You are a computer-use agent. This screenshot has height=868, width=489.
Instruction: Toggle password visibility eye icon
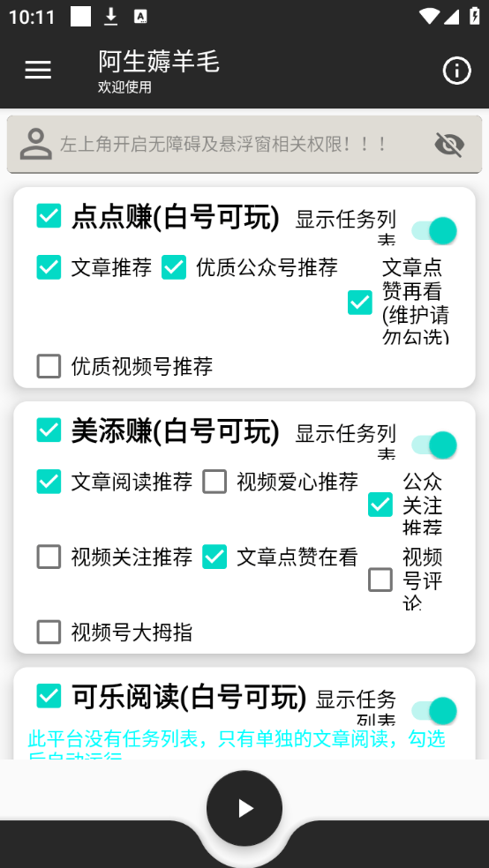coord(449,145)
